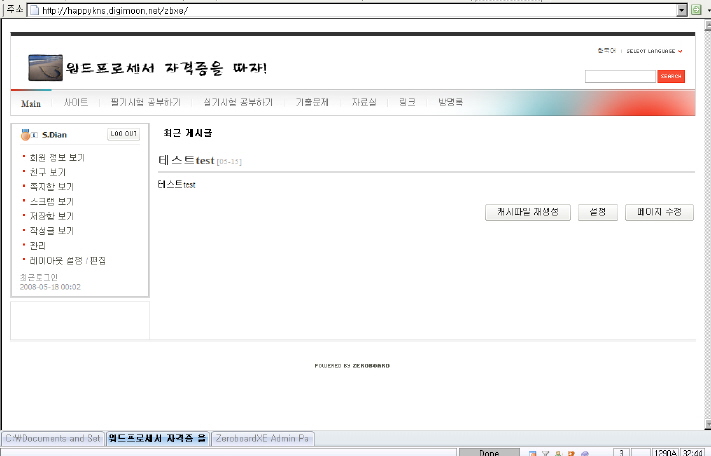Click the site logo thumbnail image
This screenshot has width=711, height=456.
tap(45, 68)
